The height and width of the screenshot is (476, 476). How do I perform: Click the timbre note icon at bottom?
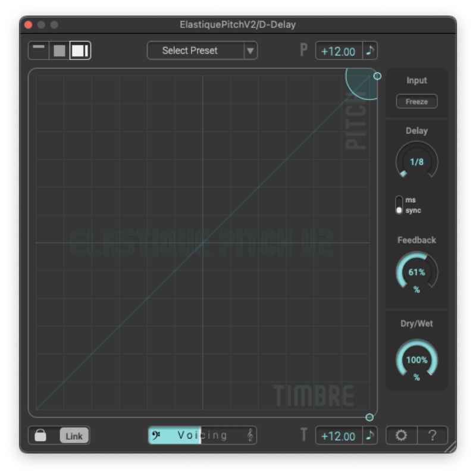(x=370, y=436)
